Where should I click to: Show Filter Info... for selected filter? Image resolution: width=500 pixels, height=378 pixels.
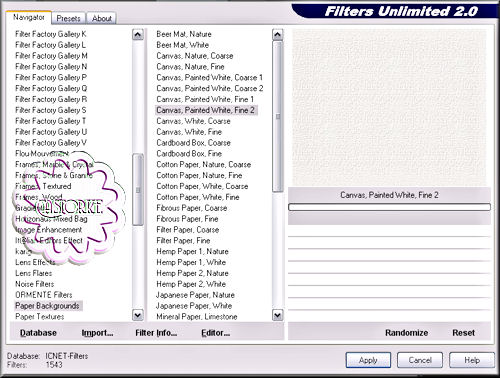(156, 333)
